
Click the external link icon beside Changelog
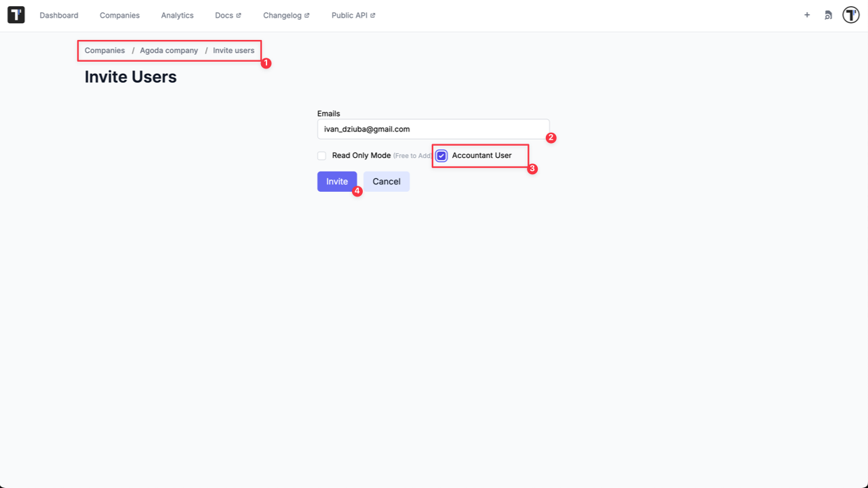click(308, 15)
